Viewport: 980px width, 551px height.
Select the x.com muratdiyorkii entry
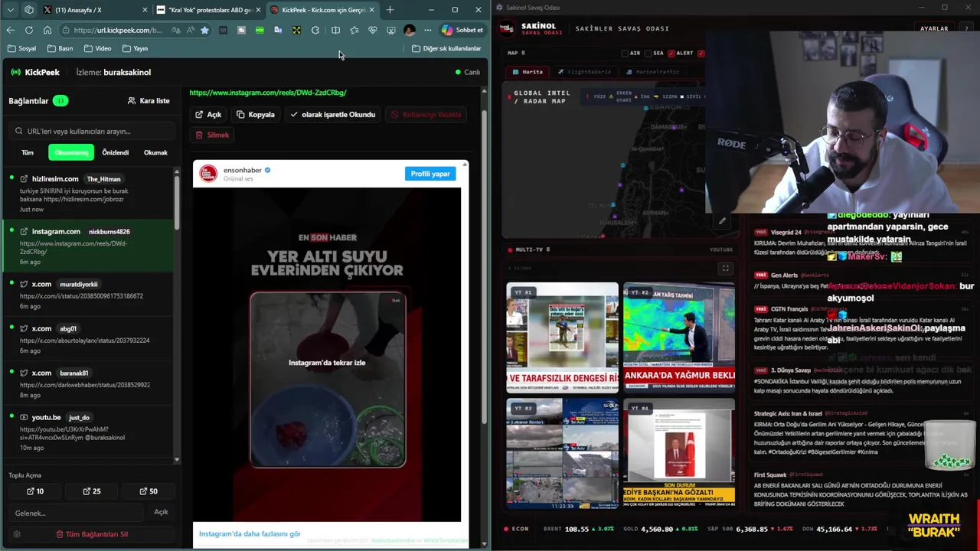(89, 295)
